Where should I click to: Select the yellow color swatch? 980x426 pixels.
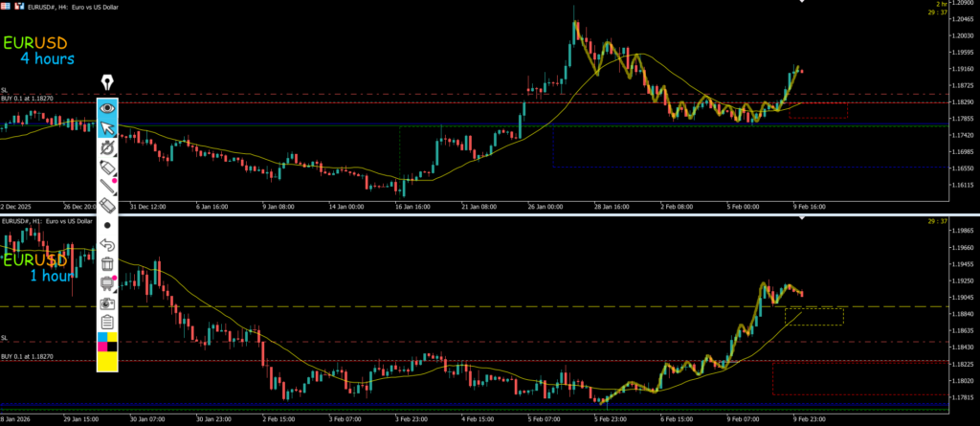click(107, 361)
